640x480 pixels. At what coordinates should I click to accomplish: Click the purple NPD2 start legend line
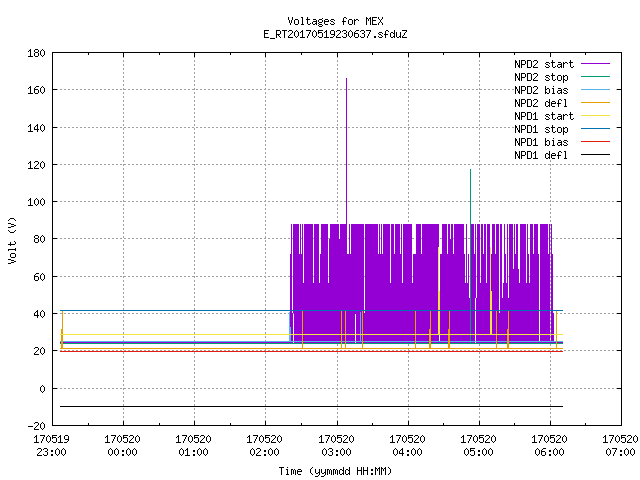(x=595, y=64)
